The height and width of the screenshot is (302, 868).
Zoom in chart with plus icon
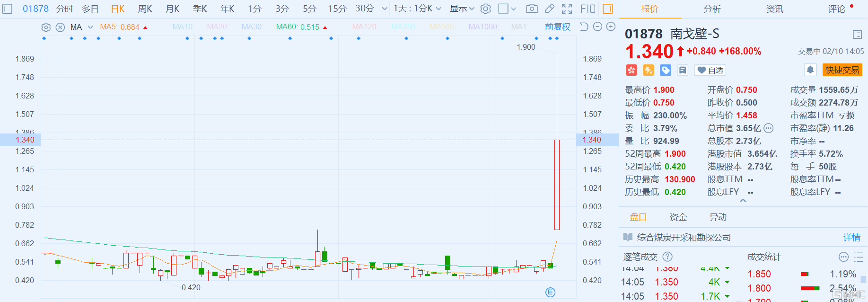[611, 27]
